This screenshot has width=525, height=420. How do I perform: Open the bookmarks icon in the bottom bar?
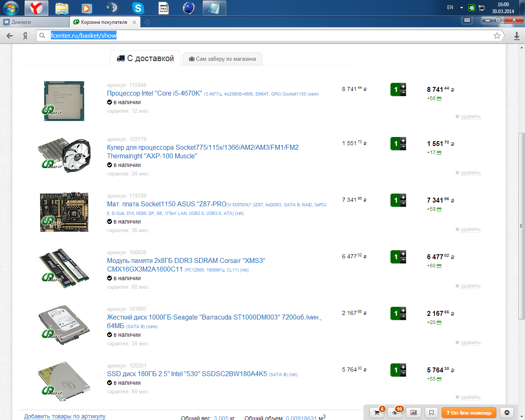(431, 413)
